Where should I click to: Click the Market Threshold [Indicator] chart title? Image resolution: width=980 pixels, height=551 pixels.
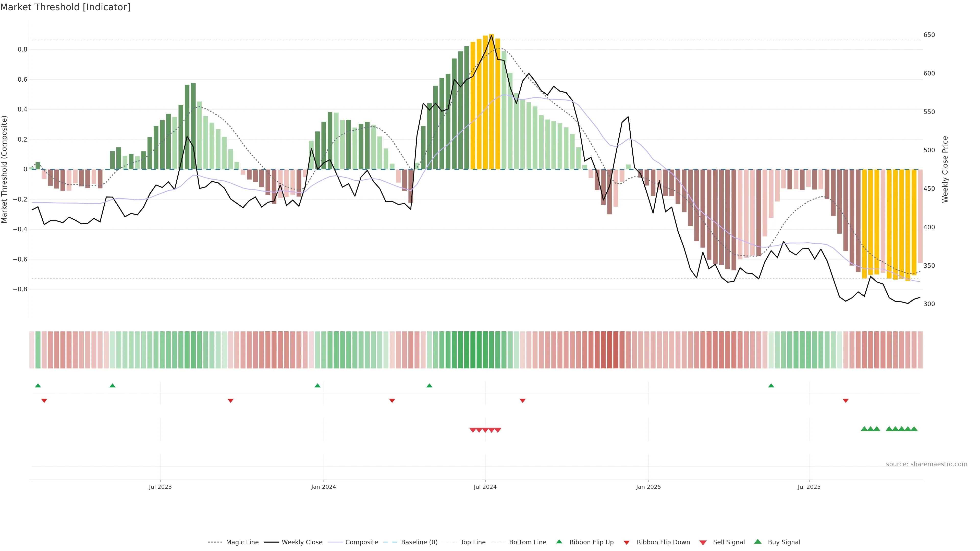pyautogui.click(x=65, y=7)
